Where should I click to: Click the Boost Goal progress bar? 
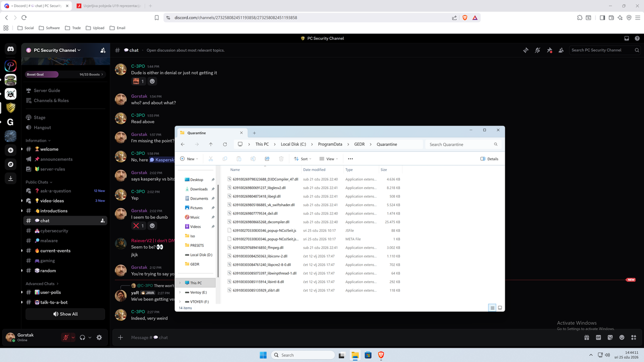(65, 74)
